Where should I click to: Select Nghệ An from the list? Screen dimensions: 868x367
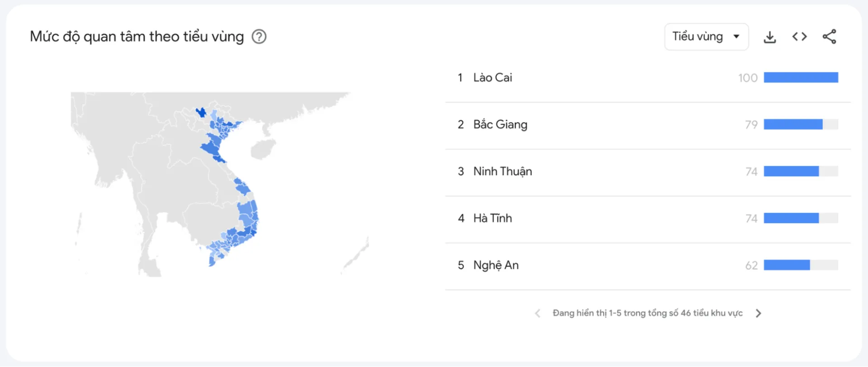pos(495,265)
